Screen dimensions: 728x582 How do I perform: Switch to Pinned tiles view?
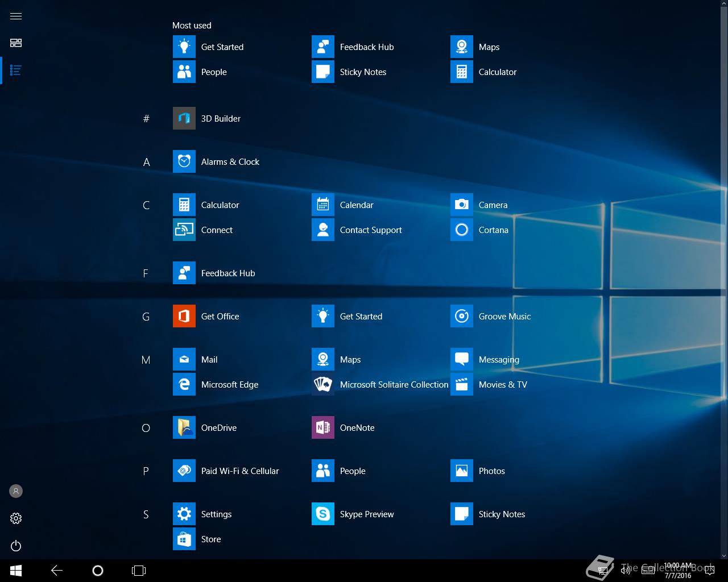[16, 43]
